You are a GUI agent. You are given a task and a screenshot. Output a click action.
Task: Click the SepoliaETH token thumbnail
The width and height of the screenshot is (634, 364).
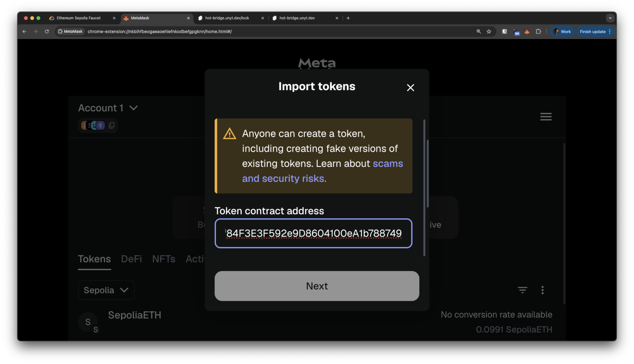[x=88, y=322]
